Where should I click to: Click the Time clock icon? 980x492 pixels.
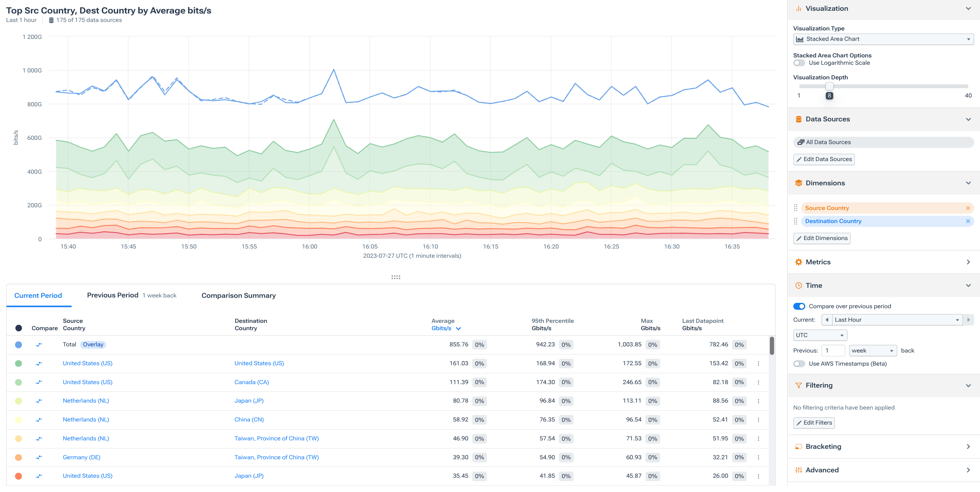click(799, 285)
